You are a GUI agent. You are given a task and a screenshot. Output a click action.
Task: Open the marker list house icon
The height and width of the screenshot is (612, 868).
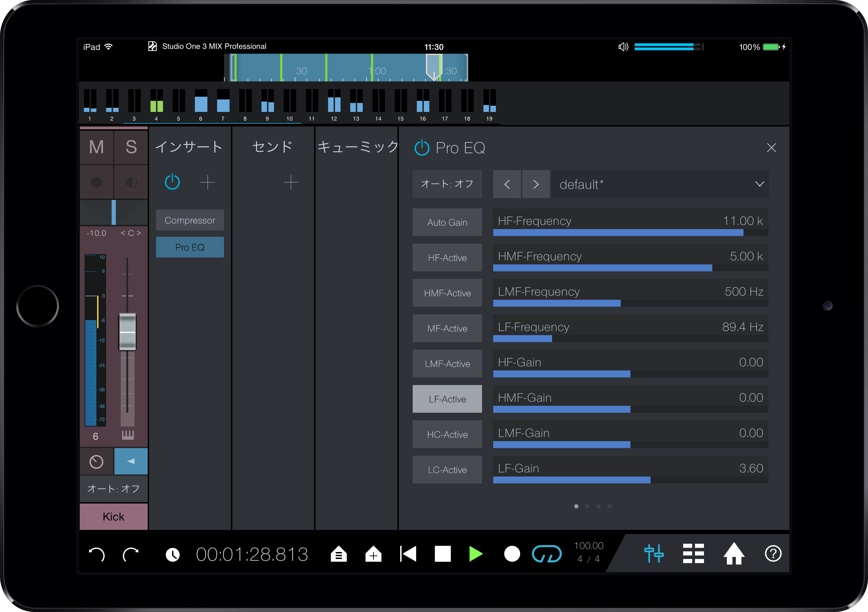coord(339,554)
